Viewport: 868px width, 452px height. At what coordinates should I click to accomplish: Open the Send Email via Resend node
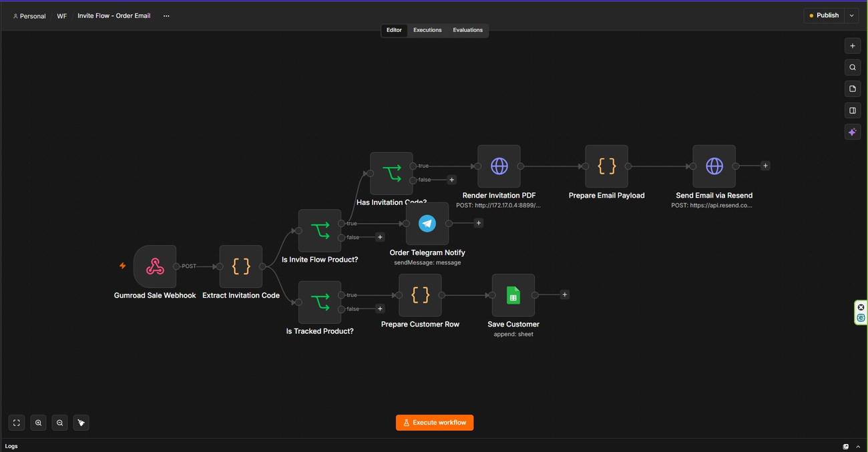tap(714, 166)
